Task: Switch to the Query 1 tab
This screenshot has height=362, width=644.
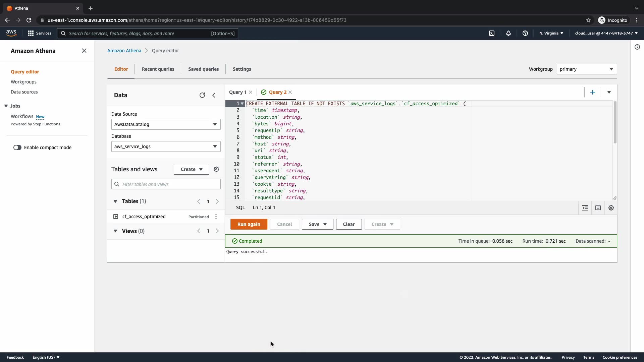Action: (x=237, y=92)
